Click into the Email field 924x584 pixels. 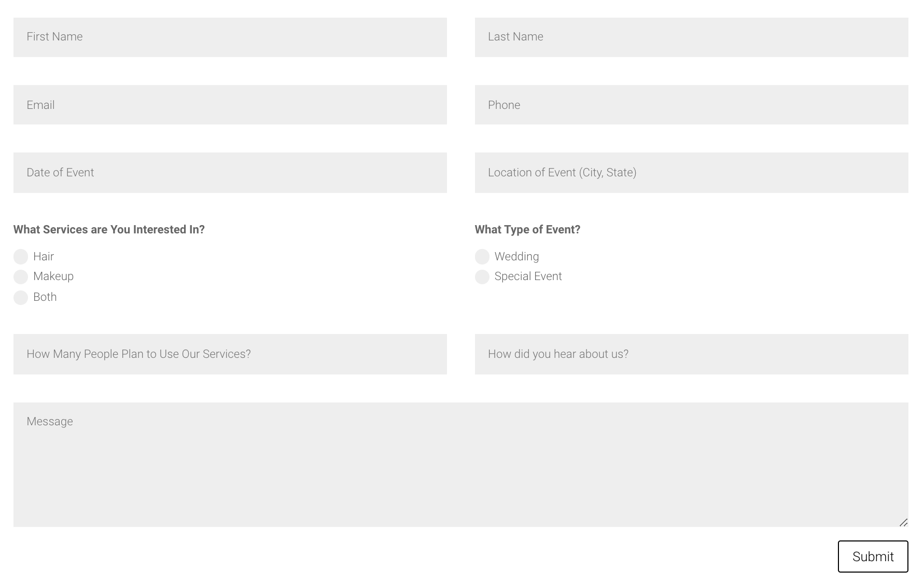pos(230,105)
